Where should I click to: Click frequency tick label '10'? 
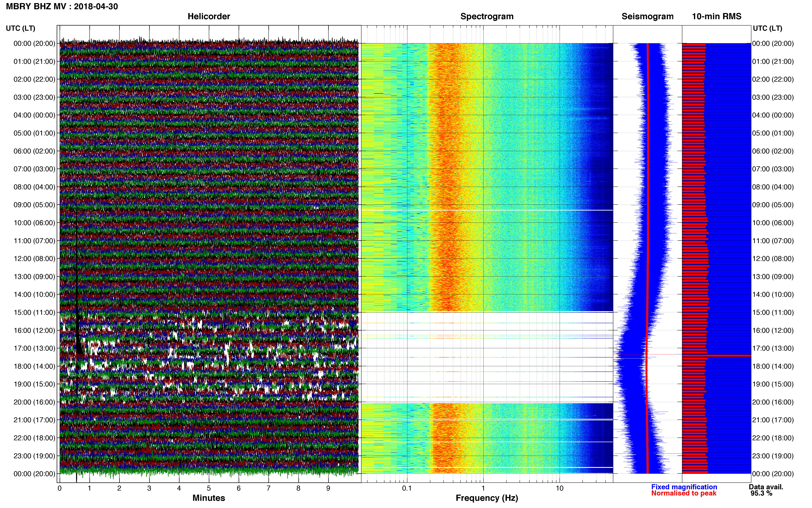(x=559, y=488)
